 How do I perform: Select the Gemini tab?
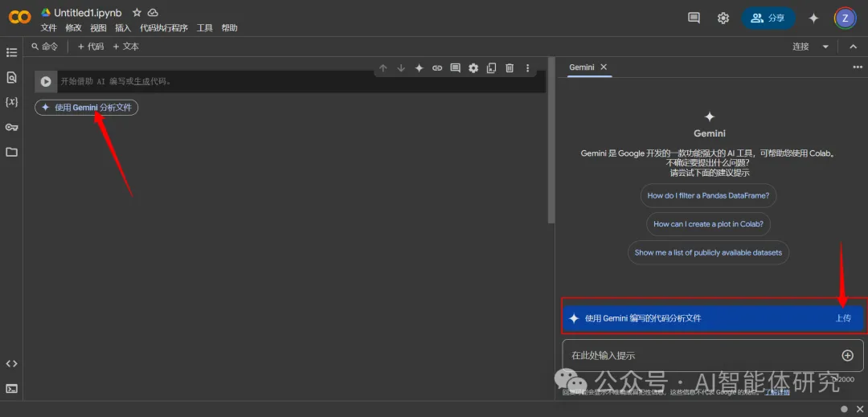(x=581, y=67)
